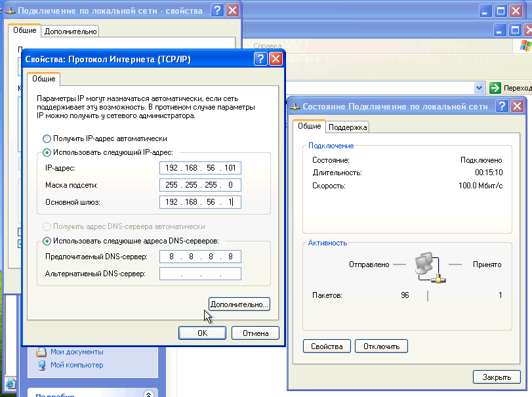Collapse the Подробно panel chevron

point(148,394)
